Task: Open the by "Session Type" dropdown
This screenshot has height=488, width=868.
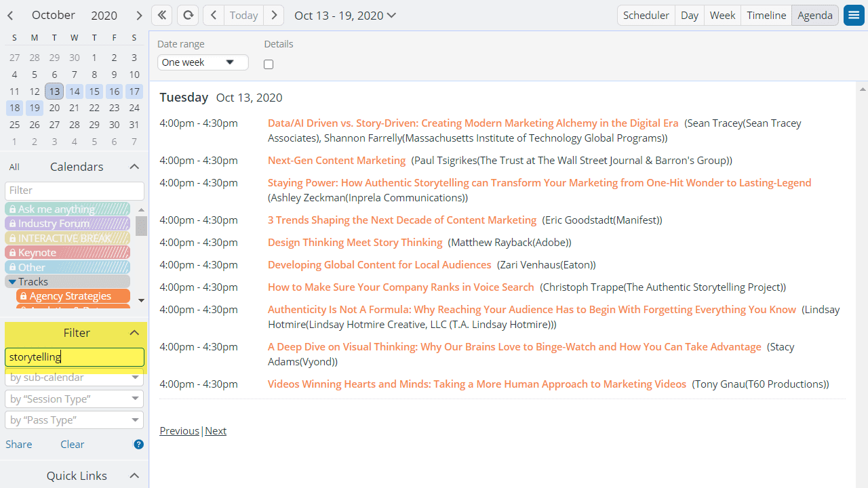Action: 74,399
